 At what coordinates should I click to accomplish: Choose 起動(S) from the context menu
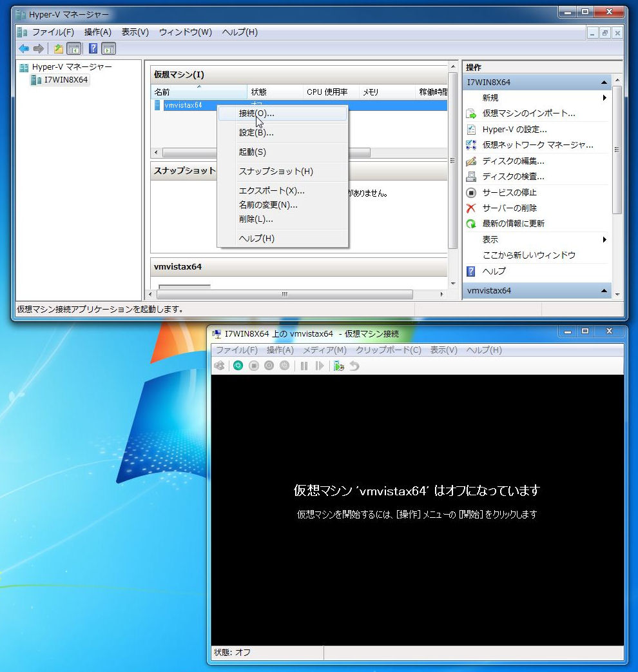[283, 152]
